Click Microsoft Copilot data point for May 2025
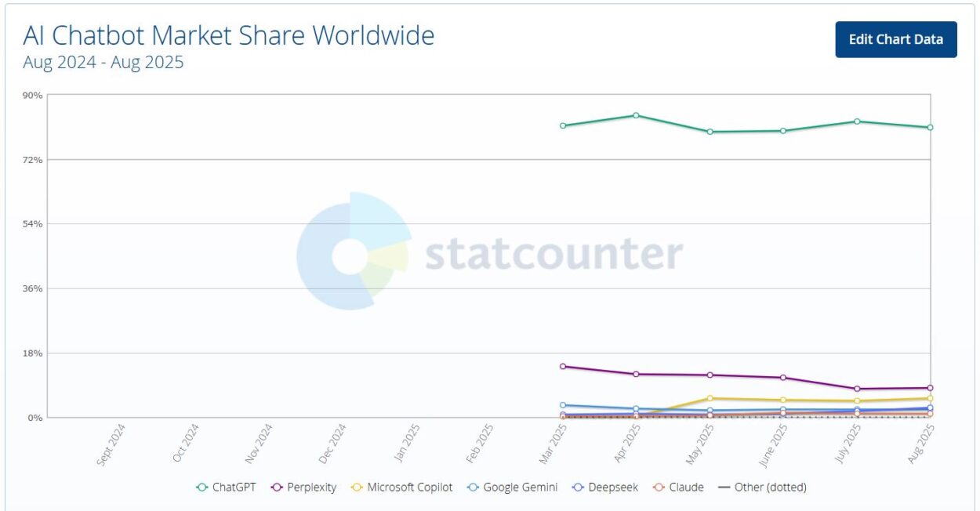 coord(710,398)
